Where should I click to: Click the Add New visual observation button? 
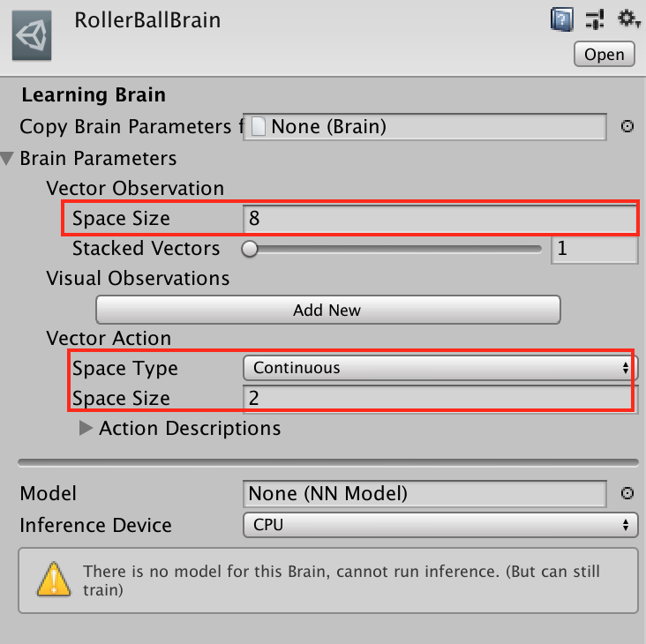327,310
